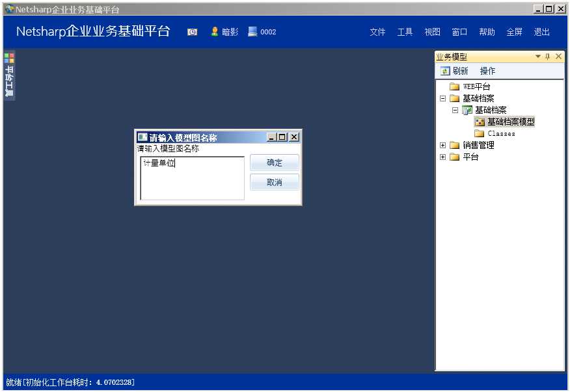Click the account code 0002
Screen dimensions: 570x392
pyautogui.click(x=268, y=32)
